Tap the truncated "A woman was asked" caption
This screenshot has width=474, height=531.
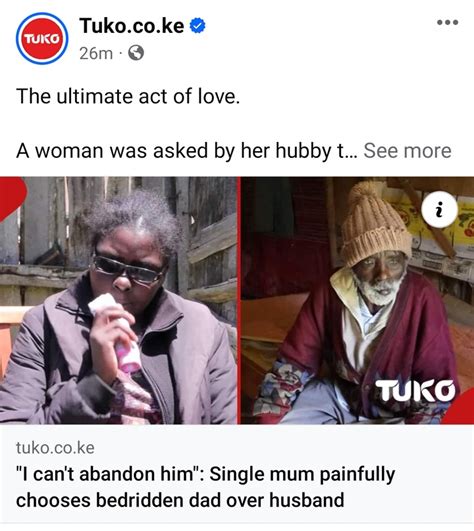(x=186, y=150)
